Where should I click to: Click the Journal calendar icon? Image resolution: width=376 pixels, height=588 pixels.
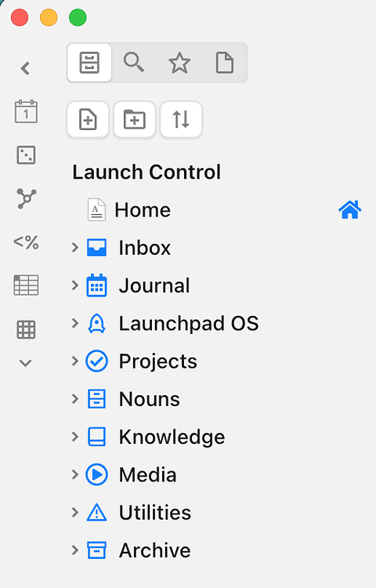tap(96, 285)
